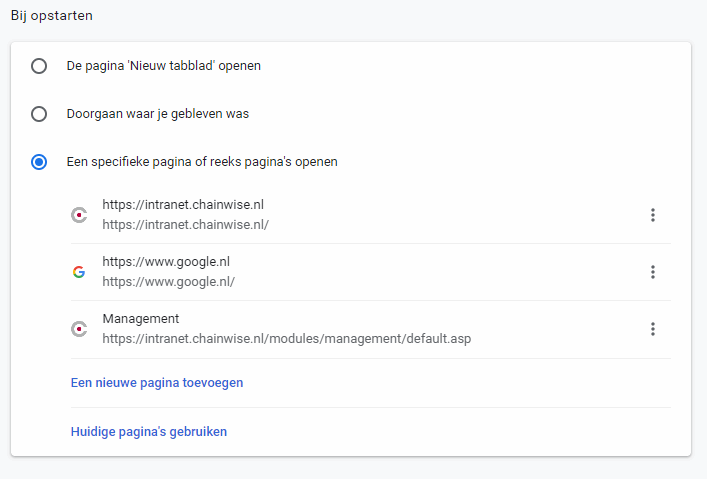This screenshot has width=707, height=479.
Task: Click the Google logo icon
Action: pyautogui.click(x=79, y=272)
